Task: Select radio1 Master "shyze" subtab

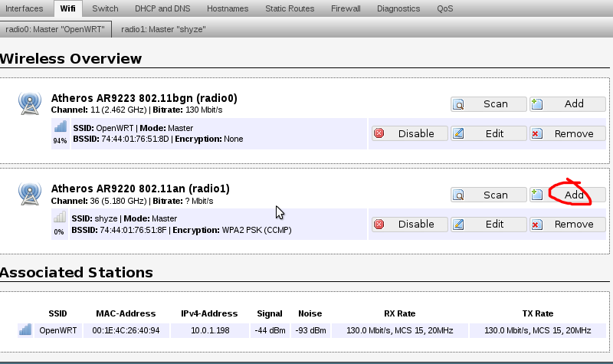Action: [163, 29]
